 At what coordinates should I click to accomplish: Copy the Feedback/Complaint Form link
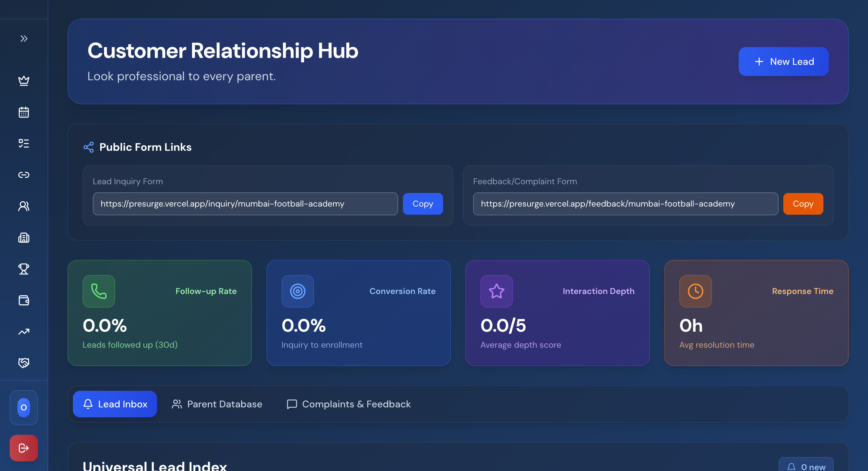point(803,204)
